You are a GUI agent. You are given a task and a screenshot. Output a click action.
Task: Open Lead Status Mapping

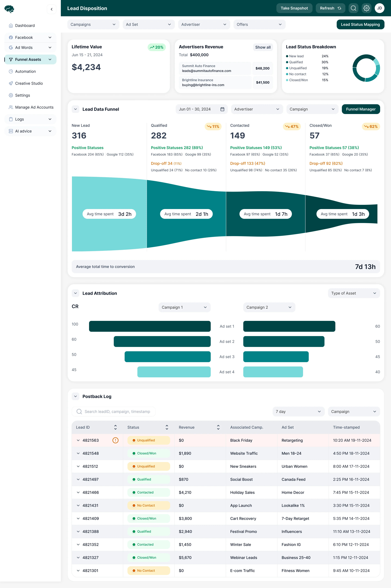tap(360, 24)
